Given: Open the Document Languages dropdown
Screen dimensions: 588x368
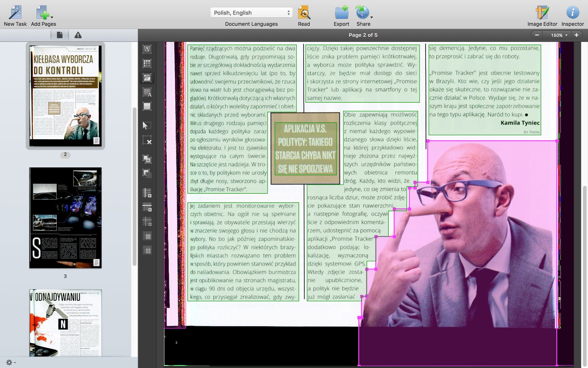Looking at the screenshot, I should click(x=251, y=13).
